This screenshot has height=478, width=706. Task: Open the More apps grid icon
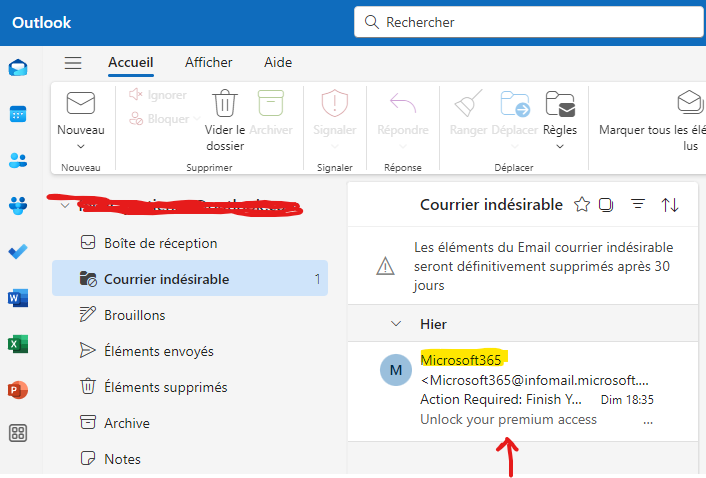18,433
